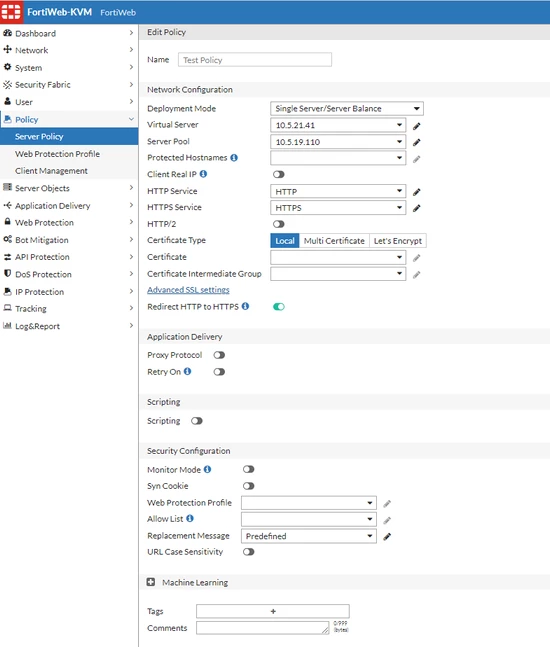
Task: Show info for Retry On
Action: point(187,371)
